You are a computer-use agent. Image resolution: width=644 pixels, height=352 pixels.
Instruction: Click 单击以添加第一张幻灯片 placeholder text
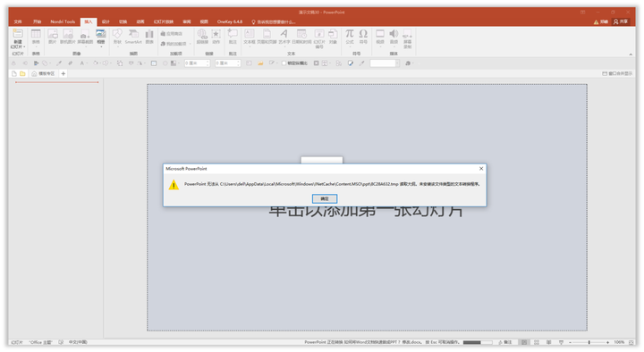tap(366, 211)
